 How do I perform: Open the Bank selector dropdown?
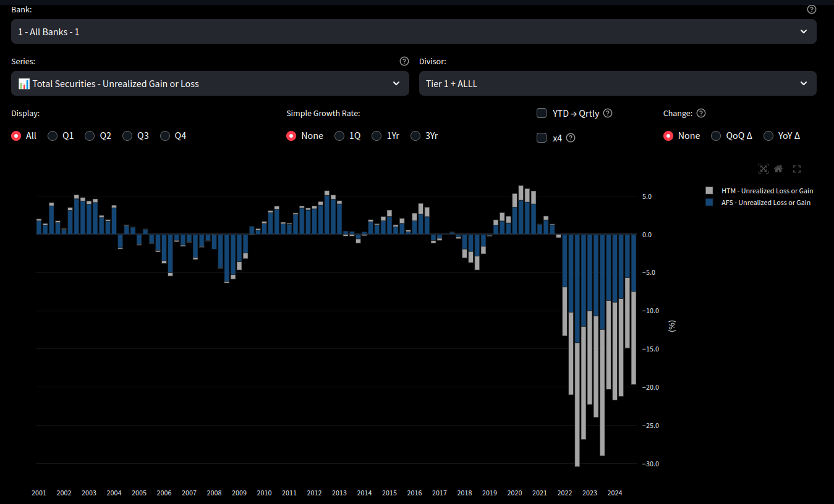pos(414,31)
